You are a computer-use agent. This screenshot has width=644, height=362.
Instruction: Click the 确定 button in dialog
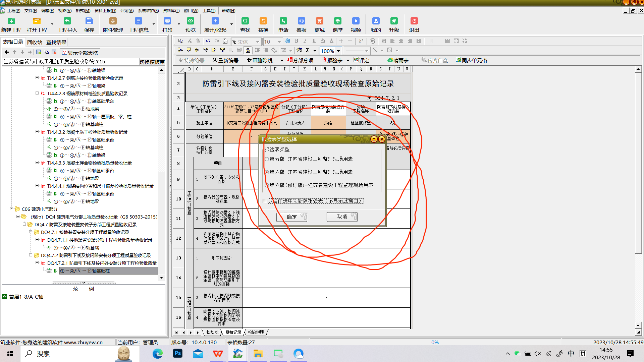291,217
